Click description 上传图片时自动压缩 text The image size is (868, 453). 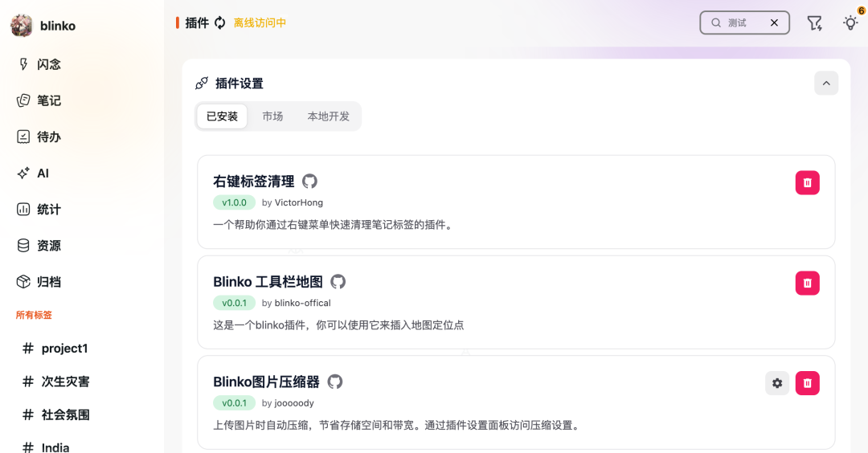[396, 426]
